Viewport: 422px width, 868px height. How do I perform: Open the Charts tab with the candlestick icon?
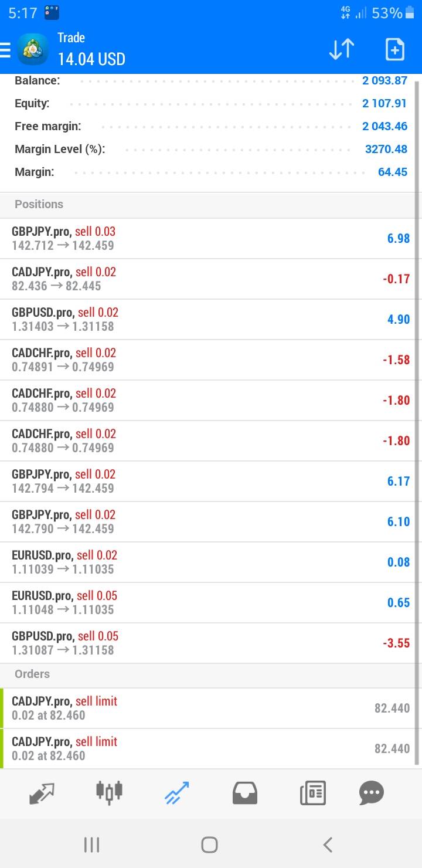[x=109, y=792]
